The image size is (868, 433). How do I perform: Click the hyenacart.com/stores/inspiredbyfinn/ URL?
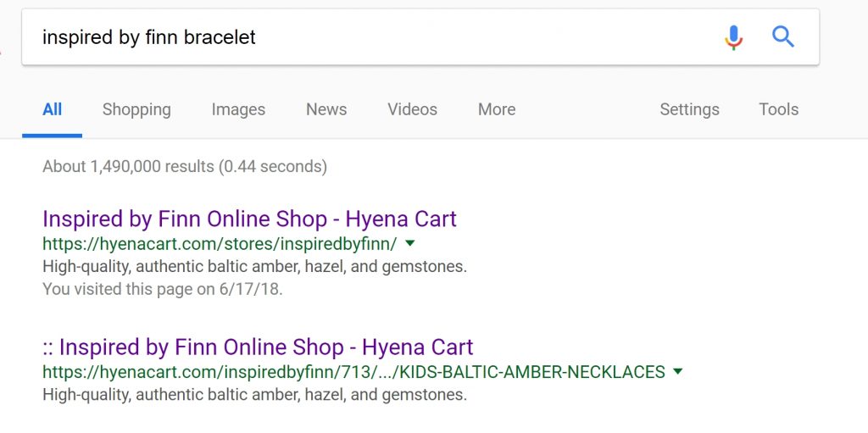pos(220,244)
